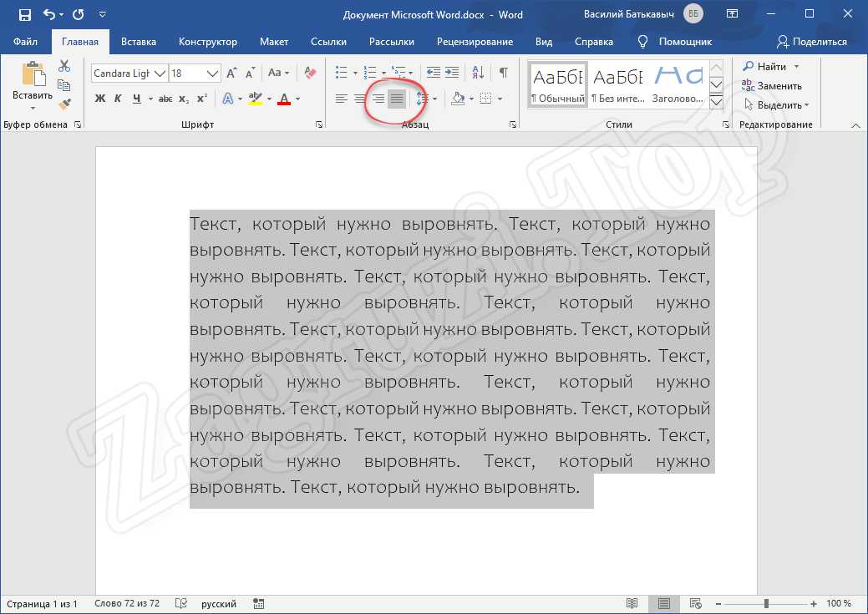Screen dimensions: 868x614
Task: Open spelling check in the status bar
Action: [181, 603]
